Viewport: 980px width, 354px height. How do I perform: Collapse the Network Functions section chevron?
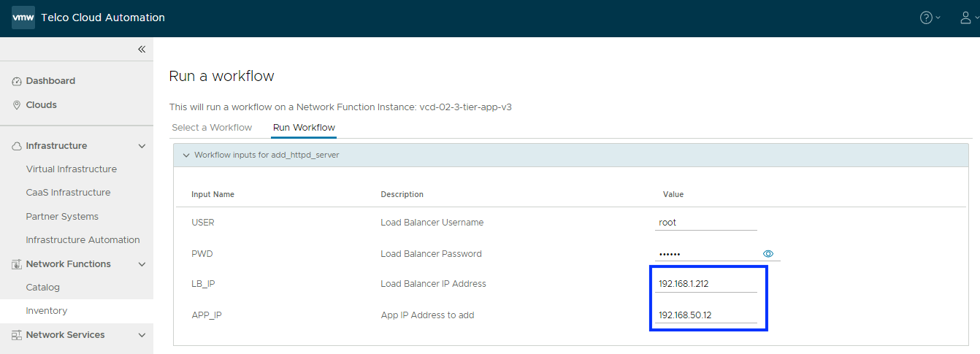pos(142,264)
